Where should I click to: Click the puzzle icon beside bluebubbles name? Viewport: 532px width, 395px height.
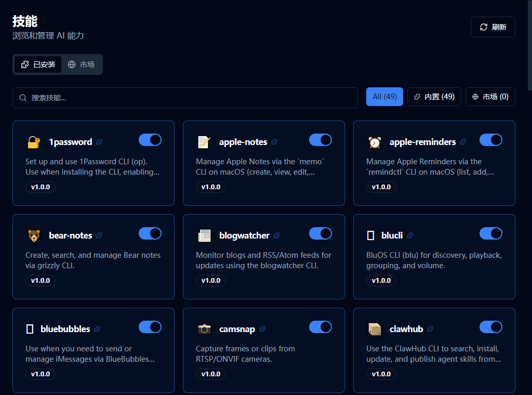coord(97,329)
